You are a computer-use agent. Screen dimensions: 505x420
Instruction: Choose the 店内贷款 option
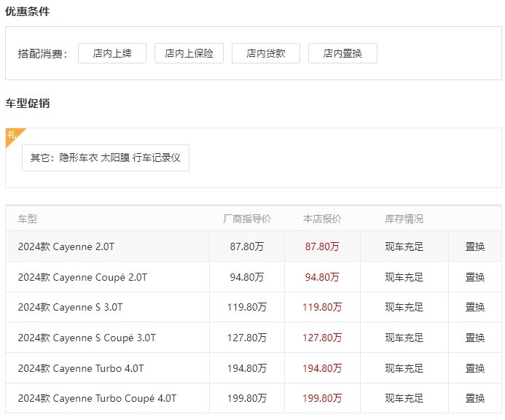[x=266, y=53]
